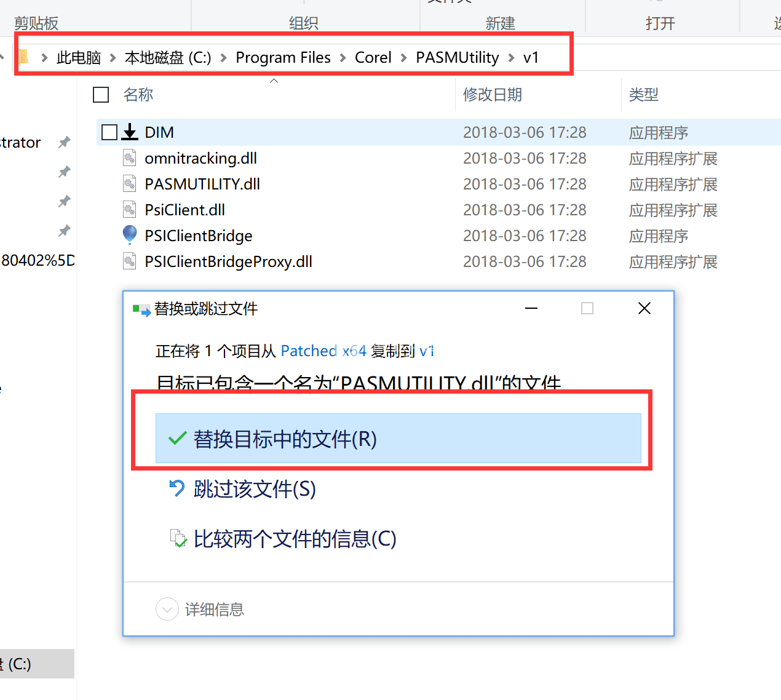This screenshot has width=781, height=700.
Task: Click the sort arrow above the 名称 column
Action: 274,79
